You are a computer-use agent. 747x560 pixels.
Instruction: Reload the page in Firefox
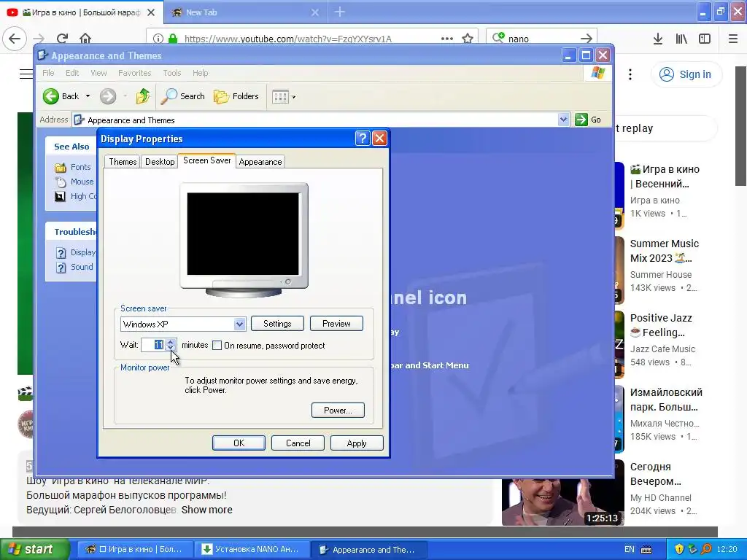[x=63, y=39]
